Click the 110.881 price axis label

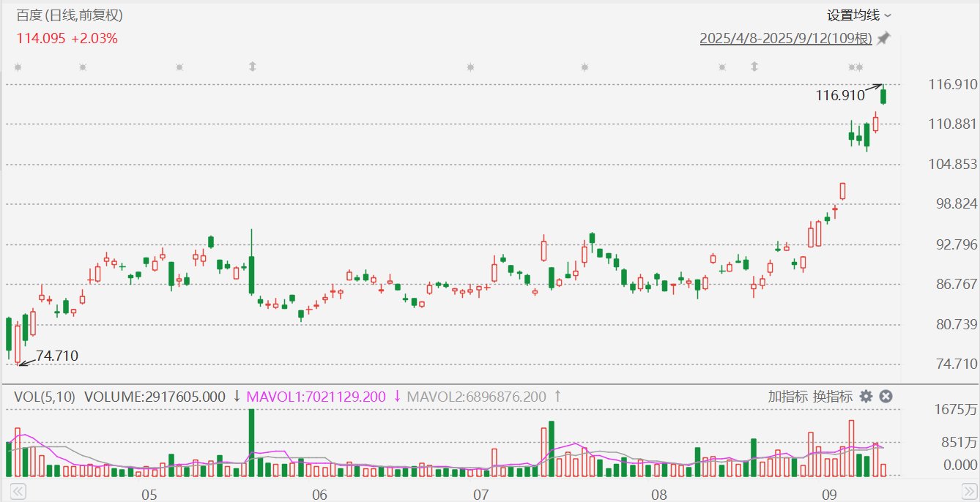click(953, 124)
